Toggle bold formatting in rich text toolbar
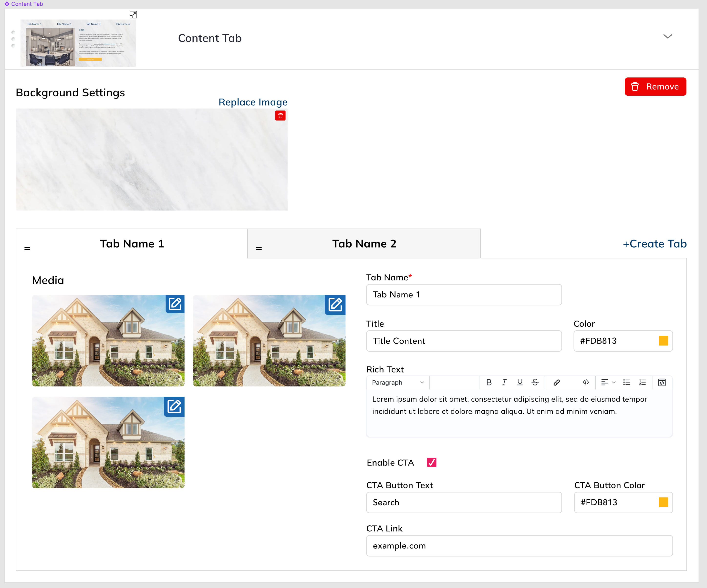 click(489, 383)
